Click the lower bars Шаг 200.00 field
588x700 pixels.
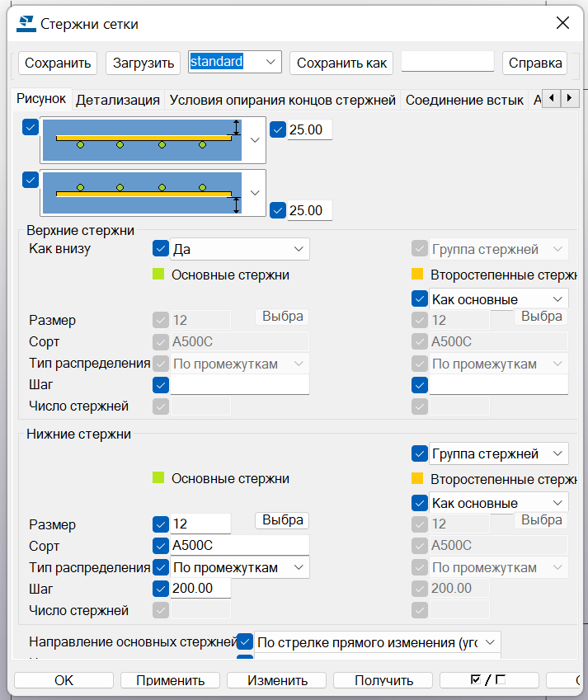pos(200,588)
